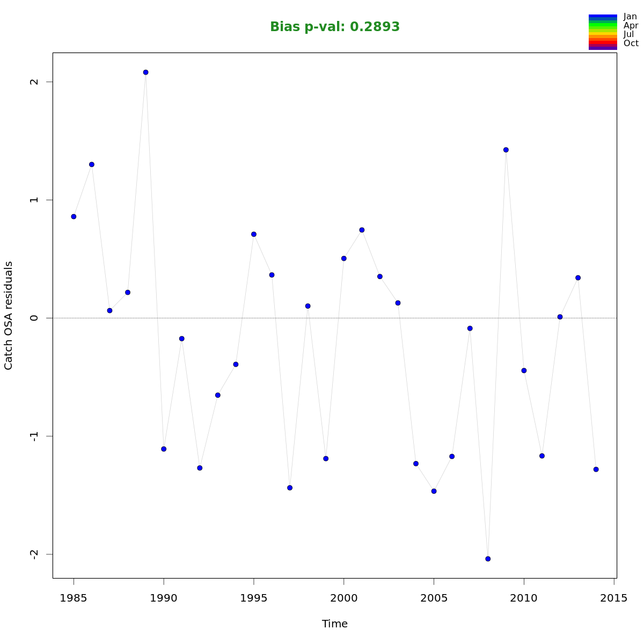The height and width of the screenshot is (644, 644).
Task: Select the 2005 data point near -1.5
Action: (x=434, y=491)
